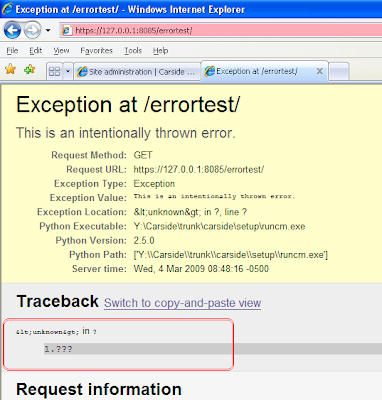
Task: Expand the tab list dropdown arrow
Action: (68, 71)
